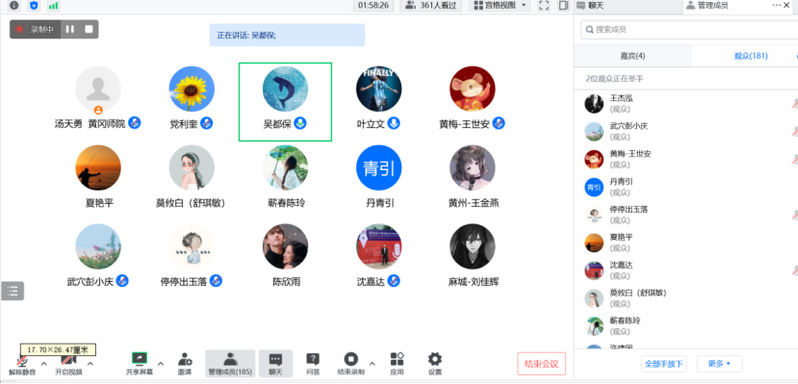The height and width of the screenshot is (384, 798).
Task: Click the 搜索成员 search field
Action: click(x=689, y=29)
